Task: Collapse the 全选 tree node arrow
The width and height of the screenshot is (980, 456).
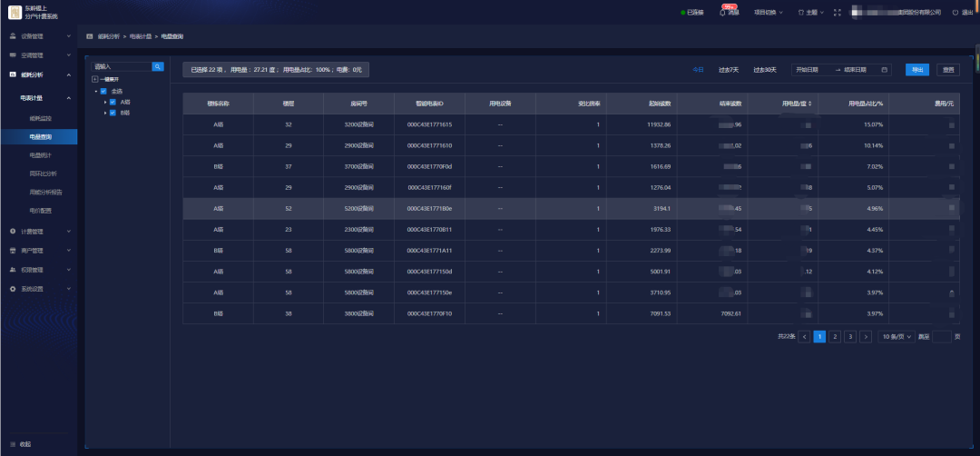Action: click(x=95, y=92)
